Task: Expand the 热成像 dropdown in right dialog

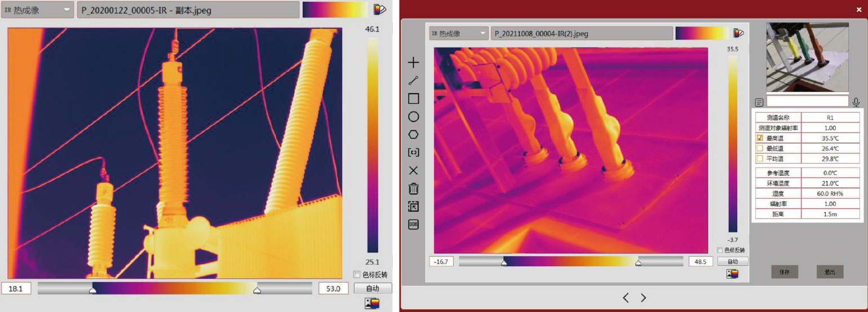Action: tap(482, 33)
